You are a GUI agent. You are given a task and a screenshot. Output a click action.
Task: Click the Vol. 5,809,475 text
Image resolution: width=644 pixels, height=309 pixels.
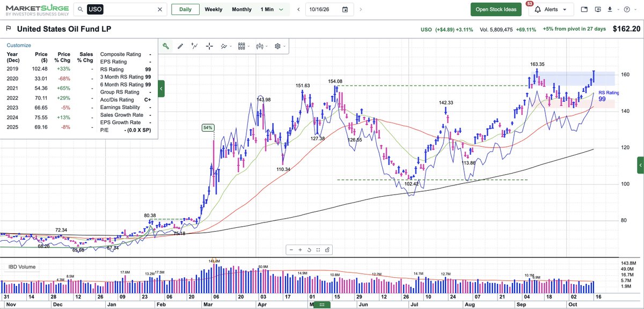(496, 30)
